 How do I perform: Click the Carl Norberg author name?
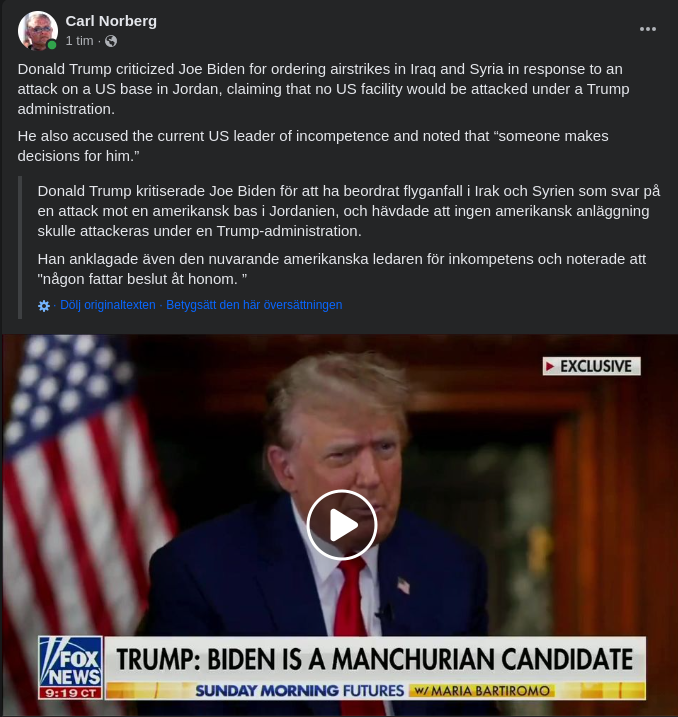(x=111, y=21)
